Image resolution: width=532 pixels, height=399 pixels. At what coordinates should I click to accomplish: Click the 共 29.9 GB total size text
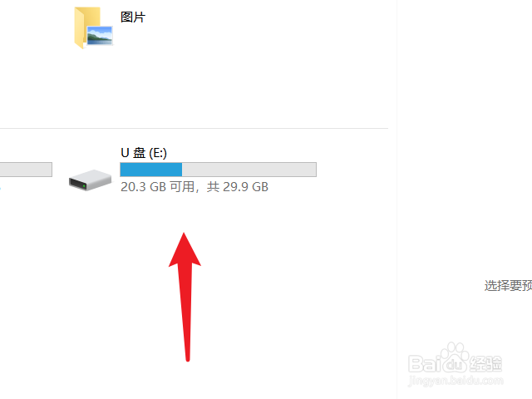point(238,187)
